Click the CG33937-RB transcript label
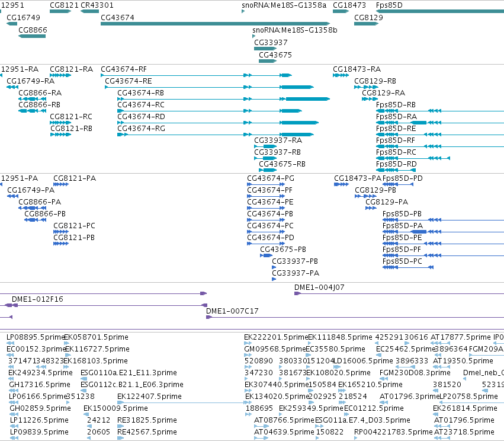 click(277, 152)
